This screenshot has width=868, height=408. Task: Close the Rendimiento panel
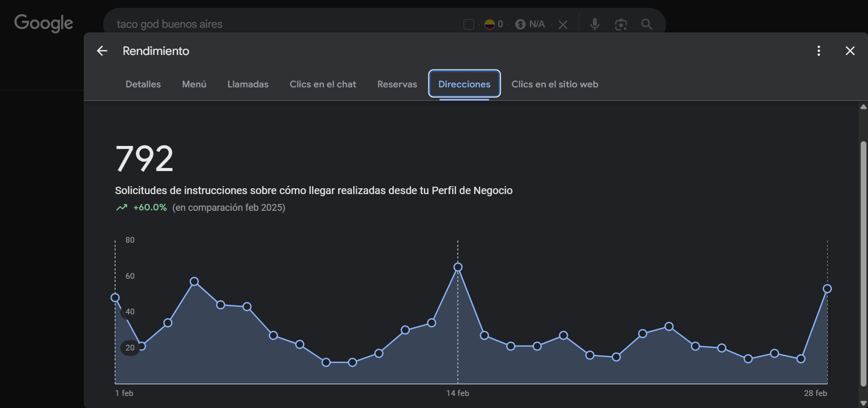pos(850,51)
